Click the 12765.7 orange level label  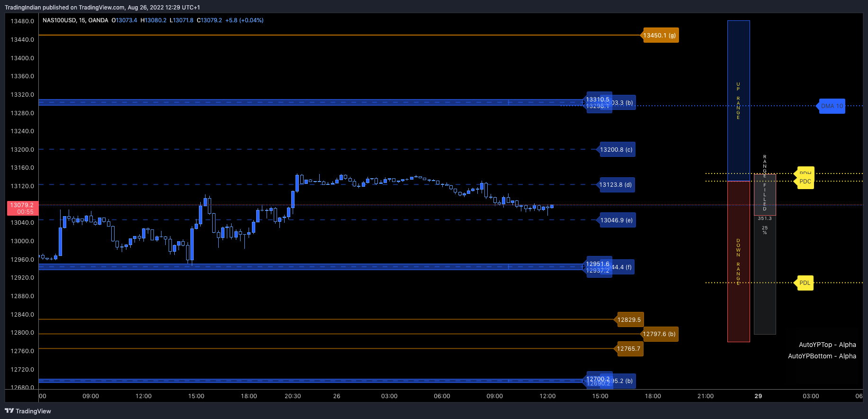[628, 349]
